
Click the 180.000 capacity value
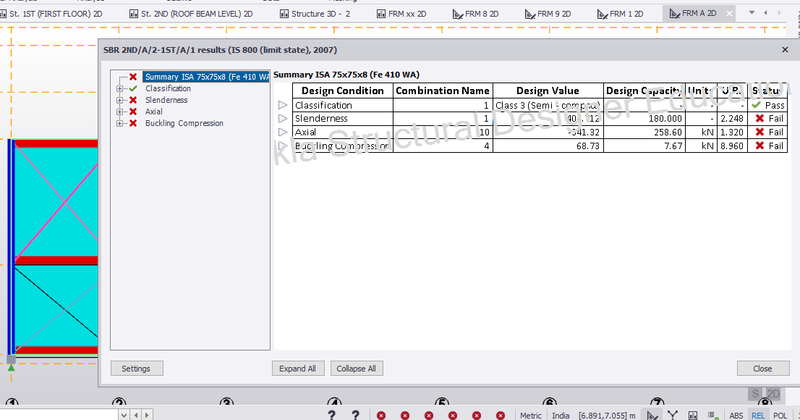[x=644, y=118]
